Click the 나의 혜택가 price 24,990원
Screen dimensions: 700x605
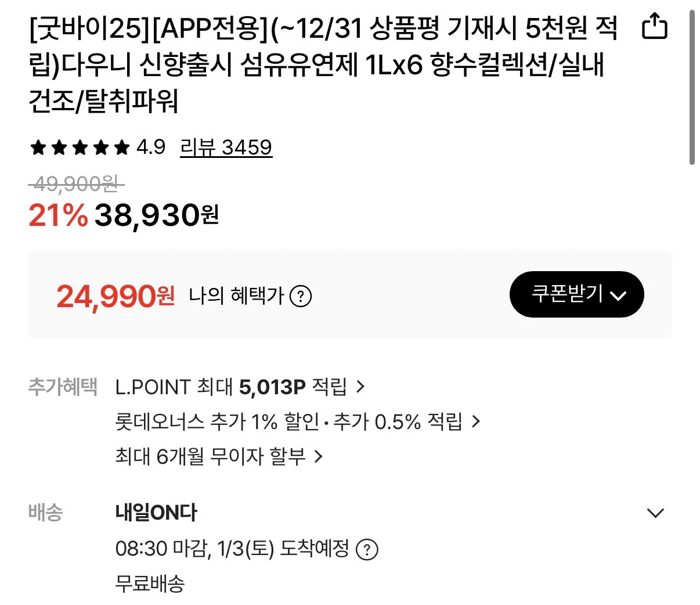(x=116, y=296)
